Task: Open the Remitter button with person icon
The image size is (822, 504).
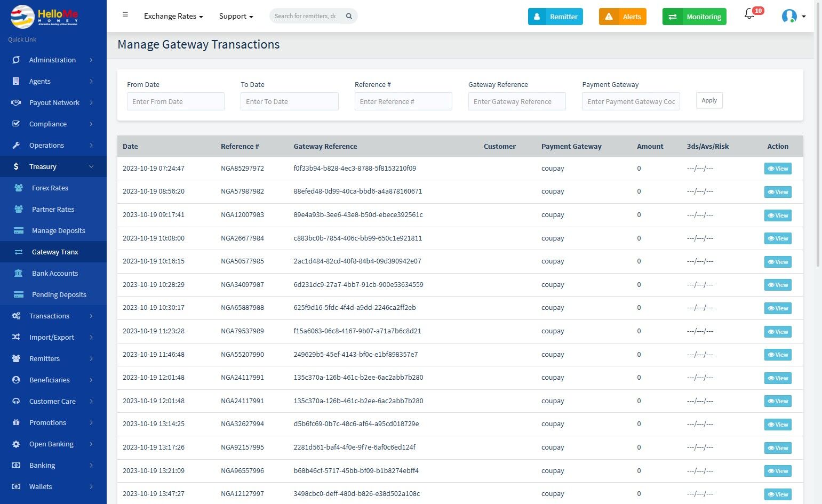Action: point(555,17)
